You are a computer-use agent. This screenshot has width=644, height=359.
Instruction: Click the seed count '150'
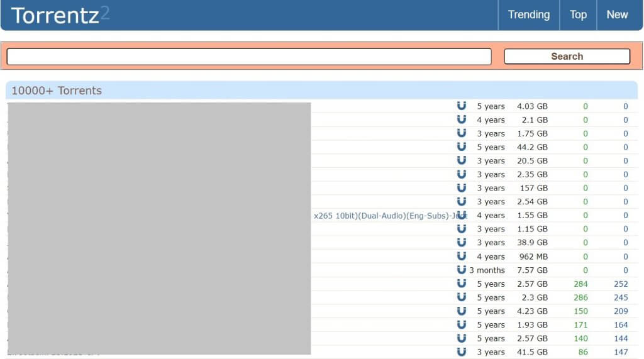point(580,311)
